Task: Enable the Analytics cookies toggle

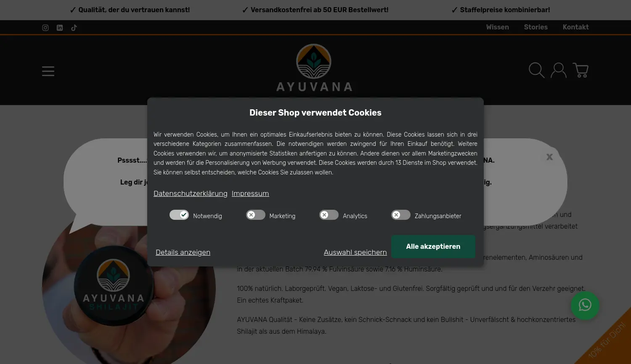Action: pyautogui.click(x=329, y=215)
